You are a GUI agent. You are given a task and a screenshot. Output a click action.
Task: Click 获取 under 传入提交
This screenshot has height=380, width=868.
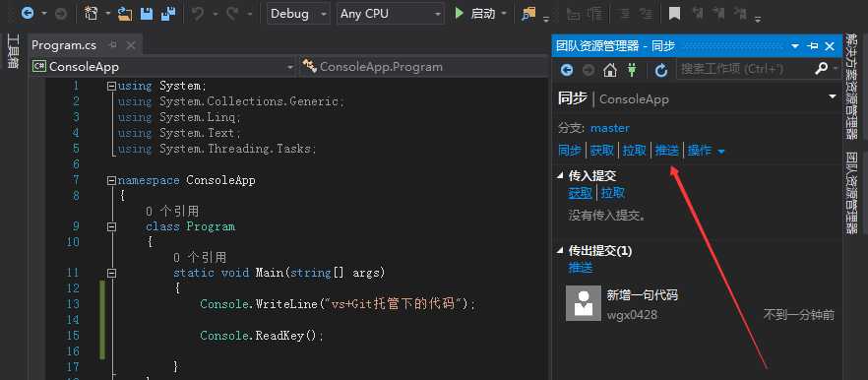581,193
